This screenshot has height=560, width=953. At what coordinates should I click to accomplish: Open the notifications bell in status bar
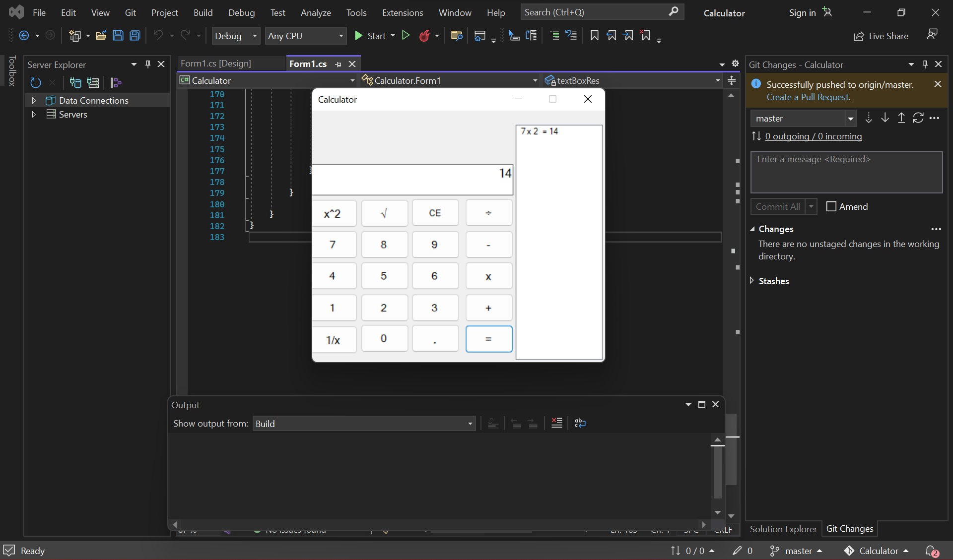click(932, 551)
